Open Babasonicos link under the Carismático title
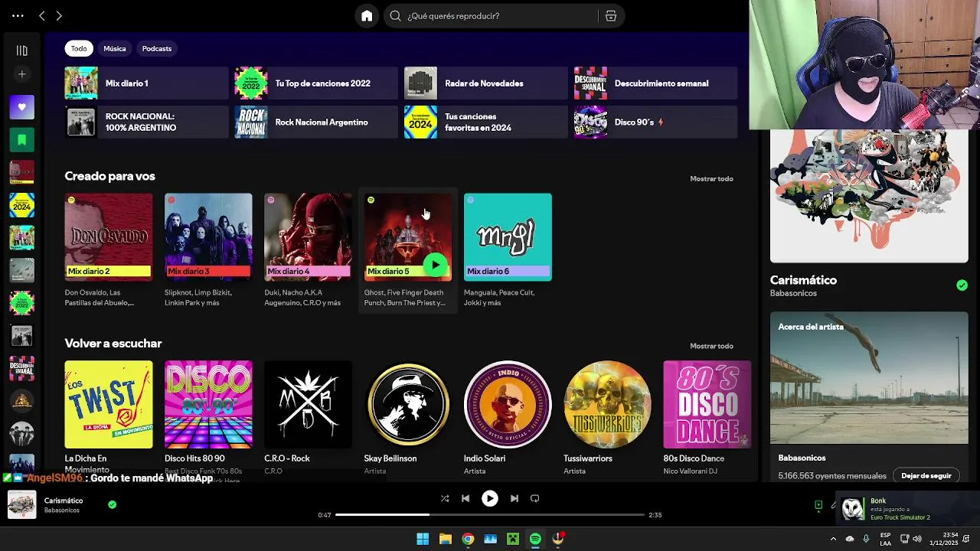Screen dimensions: 980x551 (x=793, y=293)
